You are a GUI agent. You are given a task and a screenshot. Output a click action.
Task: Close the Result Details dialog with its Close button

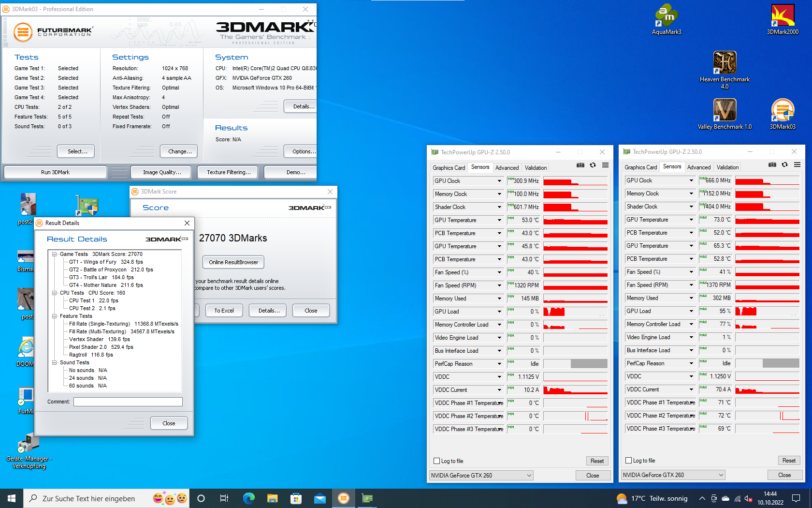169,423
